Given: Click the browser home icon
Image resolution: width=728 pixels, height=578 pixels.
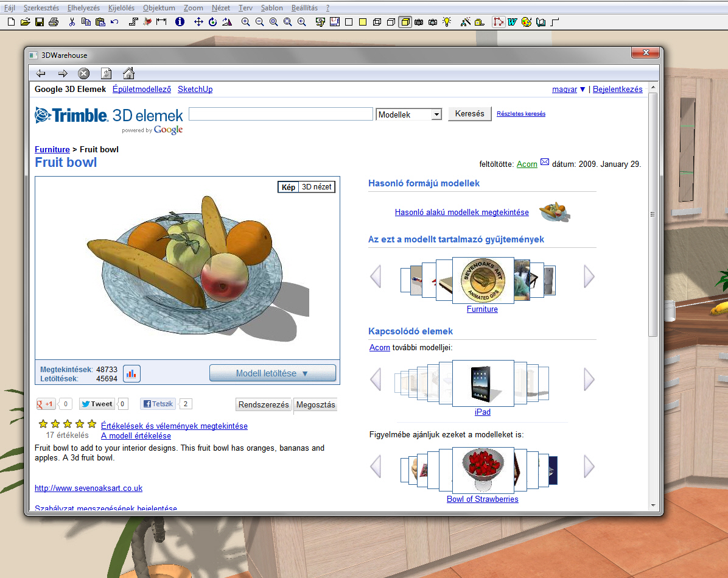Looking at the screenshot, I should 128,74.
